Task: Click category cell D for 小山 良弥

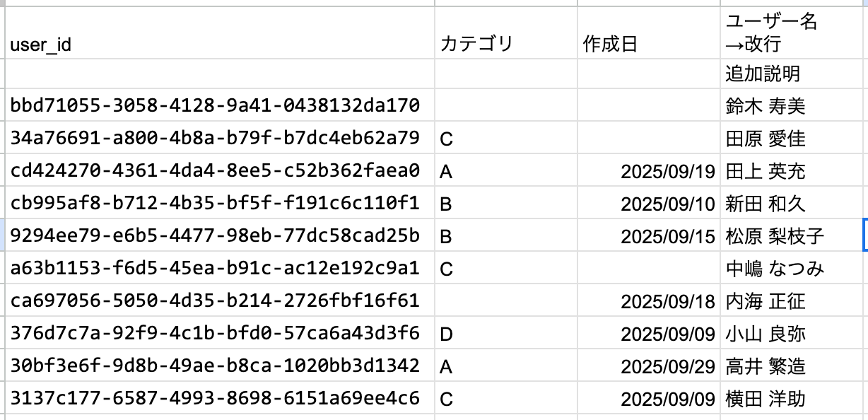Action: tap(506, 333)
